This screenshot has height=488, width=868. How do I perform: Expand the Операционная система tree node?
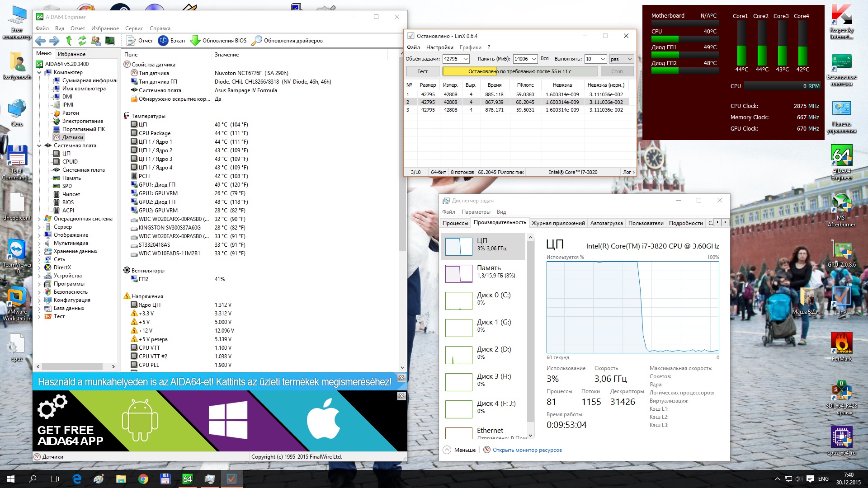click(39, 219)
